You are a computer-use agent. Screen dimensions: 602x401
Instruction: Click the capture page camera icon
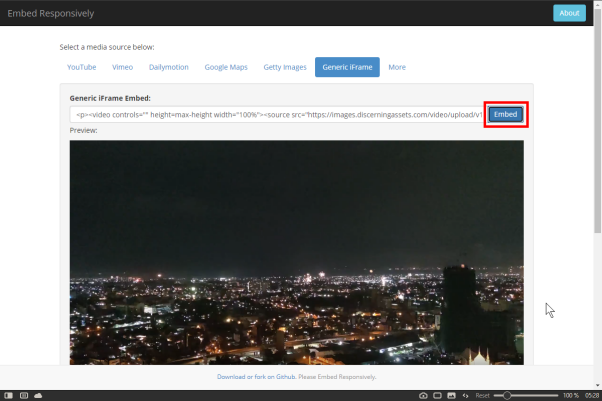pos(423,395)
